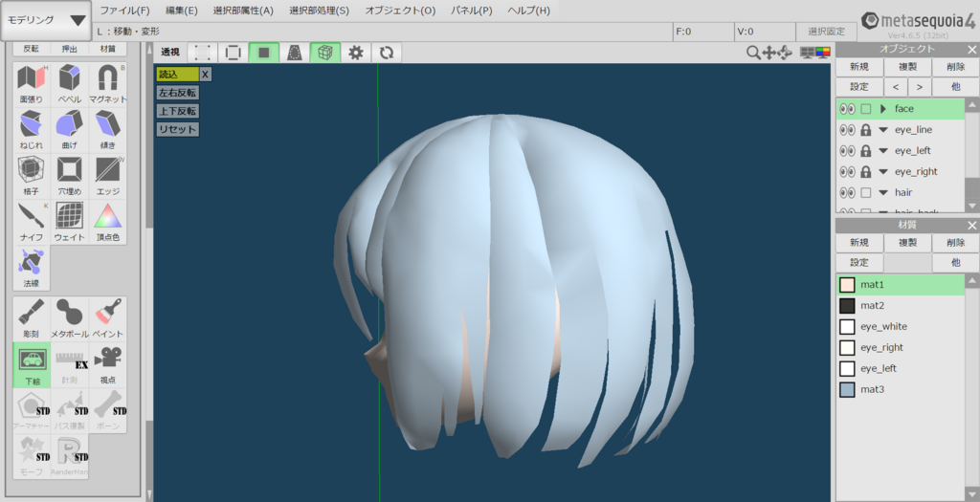Click 新規 in the object panel
The height and width of the screenshot is (502, 980).
(x=859, y=67)
